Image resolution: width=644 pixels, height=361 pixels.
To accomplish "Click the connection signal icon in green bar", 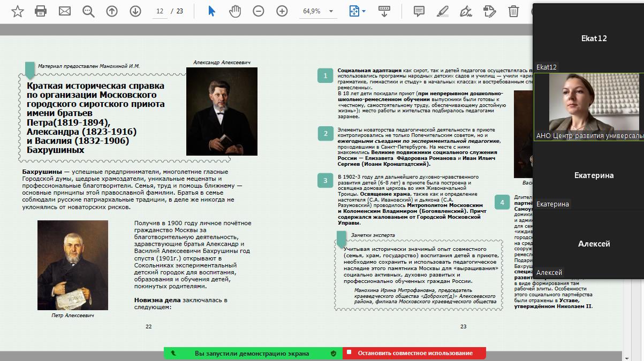I will click(173, 353).
